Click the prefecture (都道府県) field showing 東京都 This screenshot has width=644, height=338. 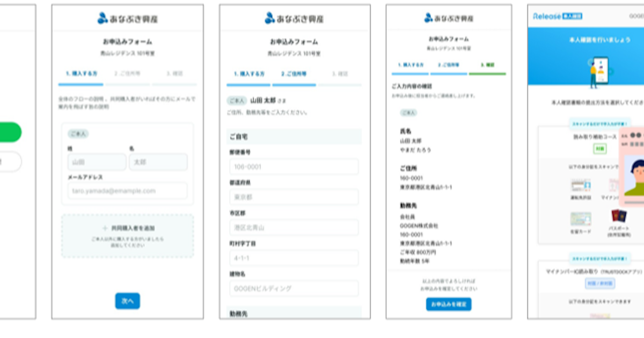294,197
